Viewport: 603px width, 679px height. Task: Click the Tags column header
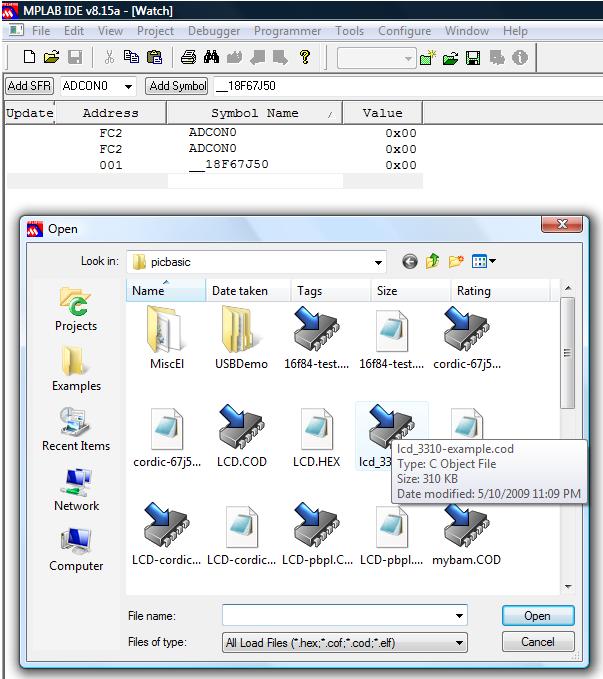coord(330,291)
